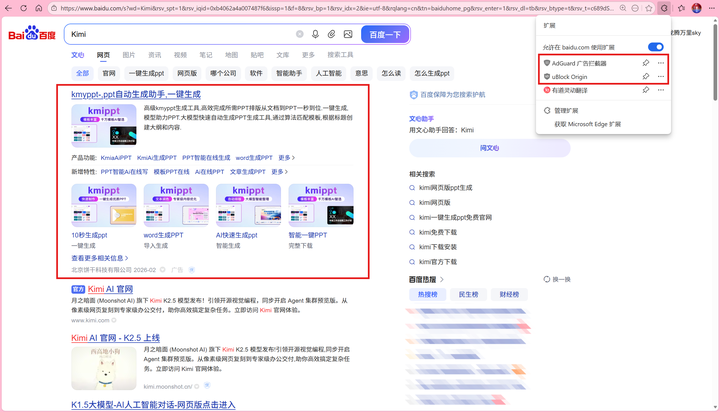Viewport: 720px width, 412px height.
Task: Open more actions for 有道灵动翻译 extension
Action: (x=661, y=90)
